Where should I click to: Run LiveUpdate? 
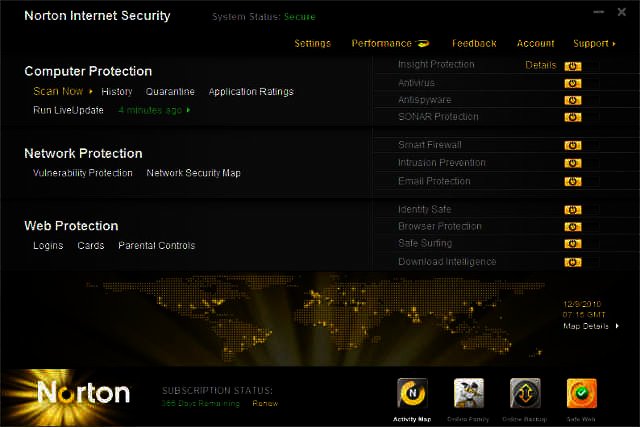point(68,110)
